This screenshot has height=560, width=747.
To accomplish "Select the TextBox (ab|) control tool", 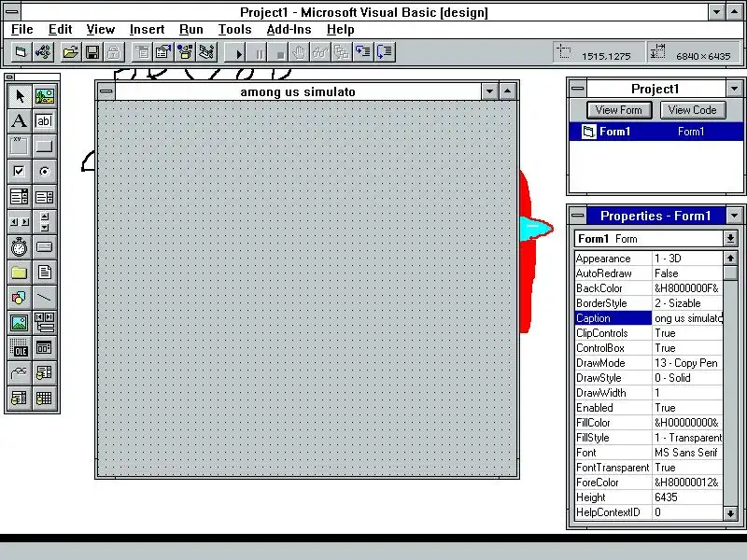I will point(44,121).
